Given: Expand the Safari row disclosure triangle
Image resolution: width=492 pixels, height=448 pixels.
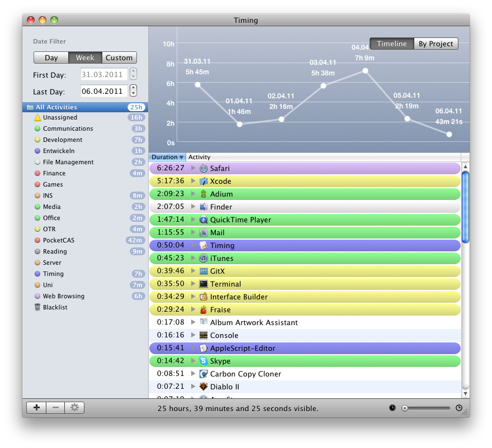Looking at the screenshot, I should click(x=193, y=168).
